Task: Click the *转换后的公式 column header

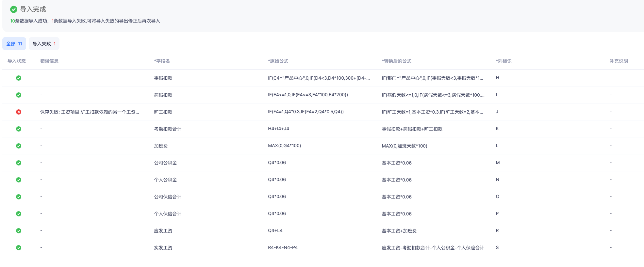Action: point(396,61)
